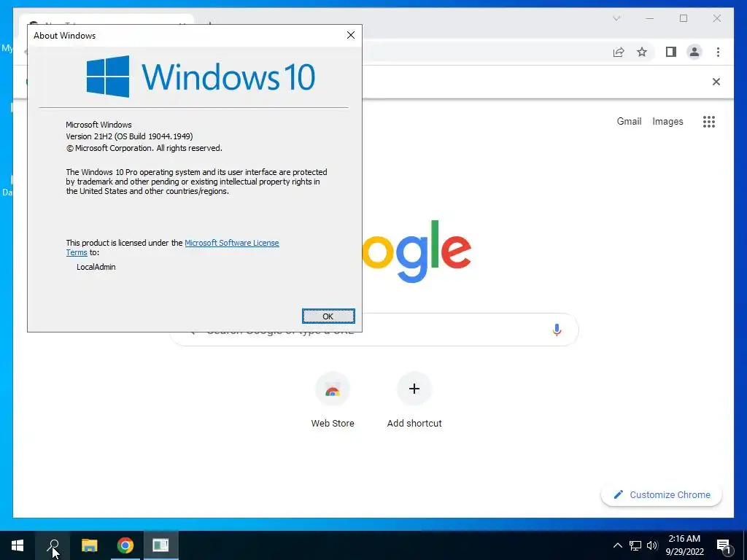Minimize the Chrome window

pos(649,18)
